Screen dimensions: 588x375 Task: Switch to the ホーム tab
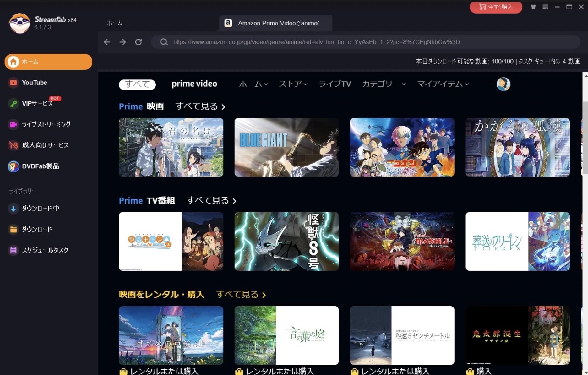pyautogui.click(x=115, y=23)
